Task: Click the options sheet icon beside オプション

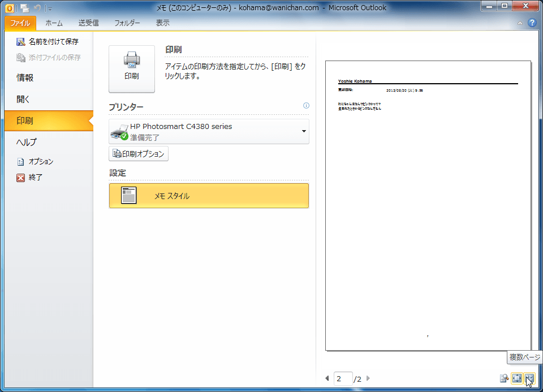Action: (x=21, y=162)
